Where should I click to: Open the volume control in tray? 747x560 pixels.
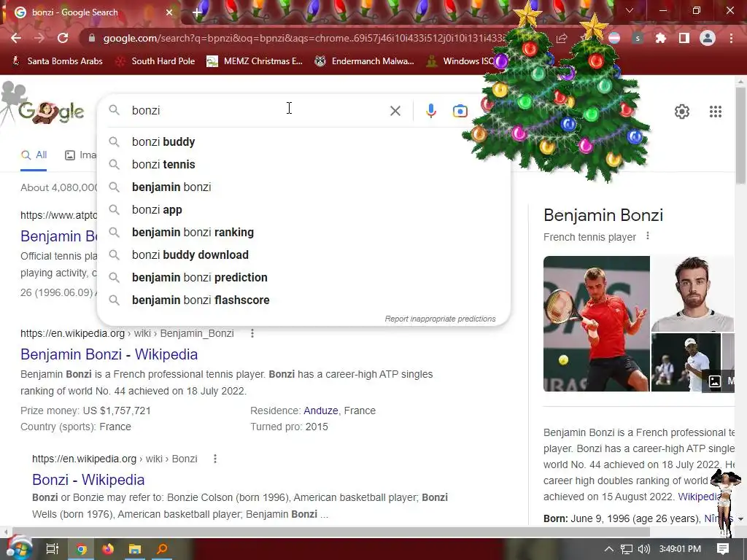[643, 549]
